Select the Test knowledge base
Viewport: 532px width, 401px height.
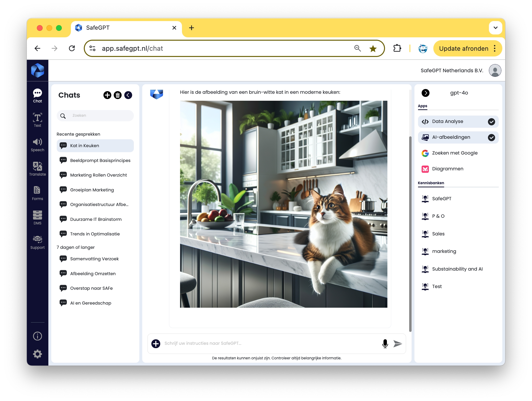[x=458, y=286]
